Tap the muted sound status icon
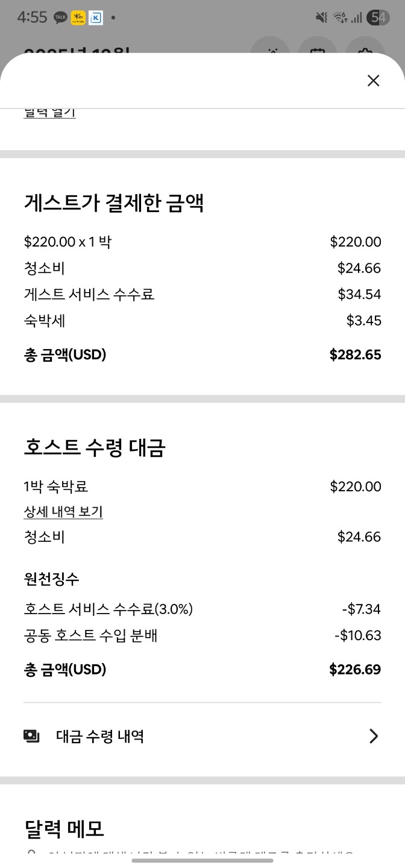The image size is (405, 868). pos(322,18)
